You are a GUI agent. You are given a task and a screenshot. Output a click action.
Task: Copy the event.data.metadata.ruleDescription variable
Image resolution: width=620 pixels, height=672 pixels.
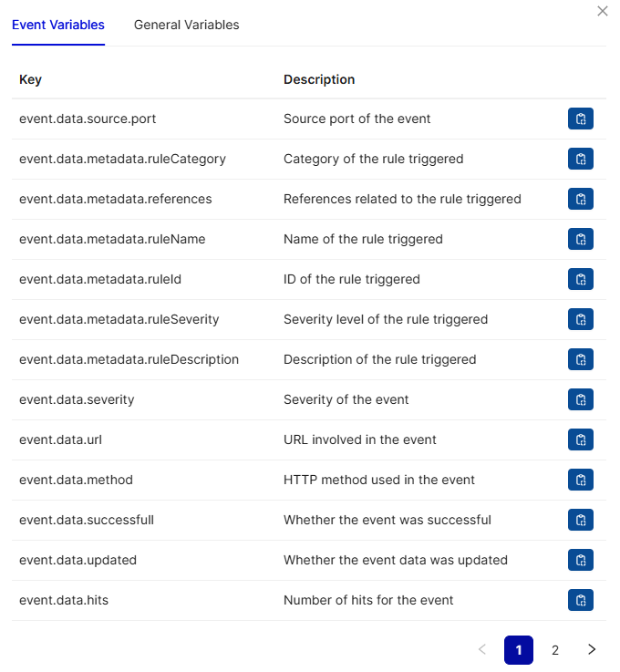(581, 359)
